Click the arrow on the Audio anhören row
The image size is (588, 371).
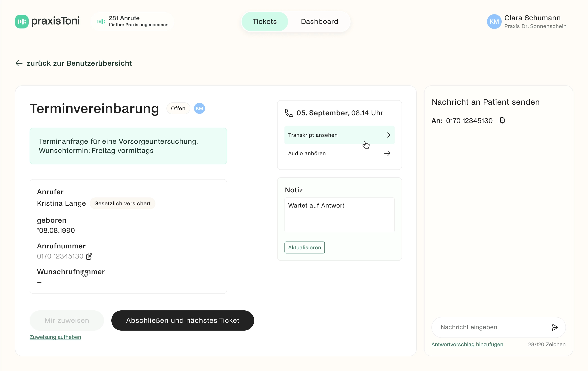click(387, 153)
